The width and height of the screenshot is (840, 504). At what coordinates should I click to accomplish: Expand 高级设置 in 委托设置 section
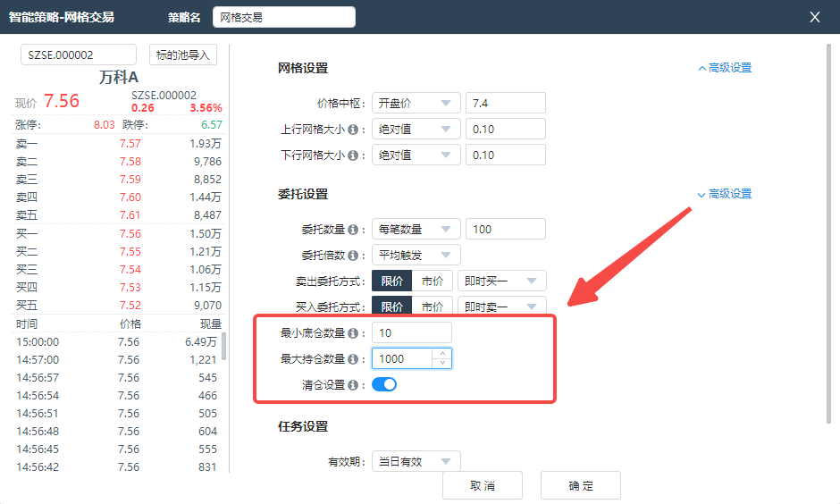(725, 194)
